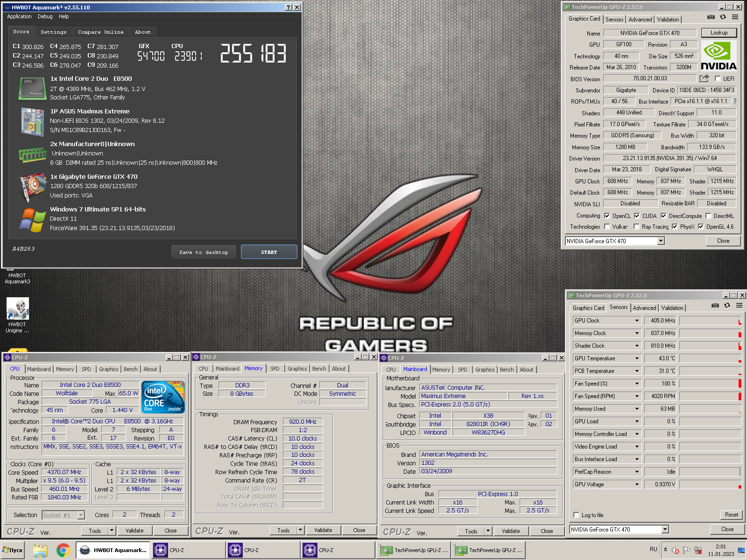This screenshot has height=560, width=747.
Task: Click the motherboard icon in Aquamark
Action: coord(32,122)
